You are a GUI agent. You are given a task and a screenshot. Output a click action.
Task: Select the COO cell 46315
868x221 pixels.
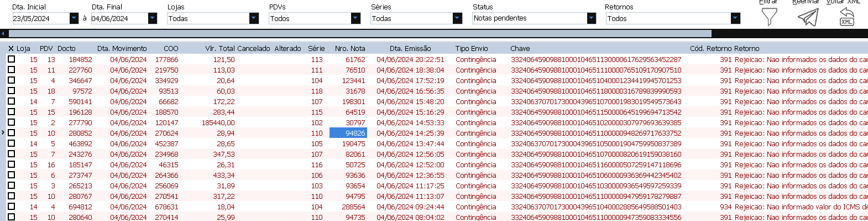(x=169, y=165)
